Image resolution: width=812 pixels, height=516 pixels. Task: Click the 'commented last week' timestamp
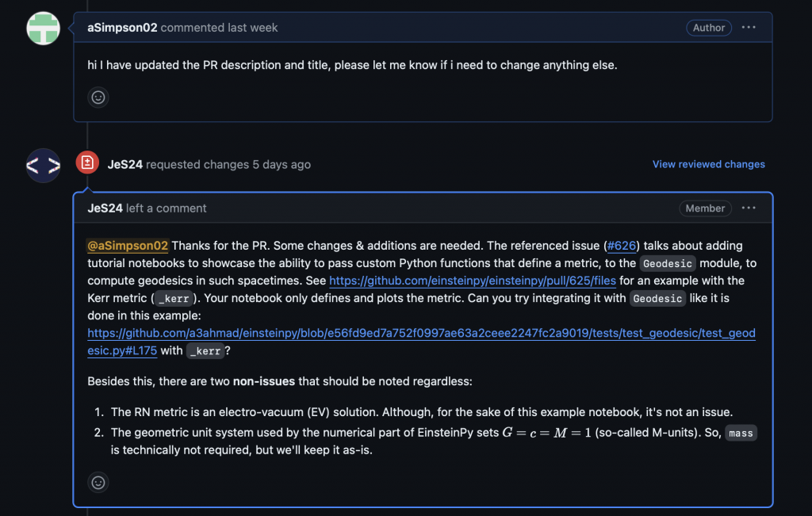[219, 28]
